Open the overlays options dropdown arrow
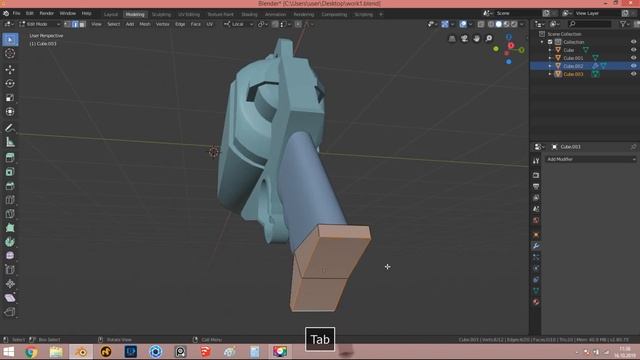 pos(470,24)
